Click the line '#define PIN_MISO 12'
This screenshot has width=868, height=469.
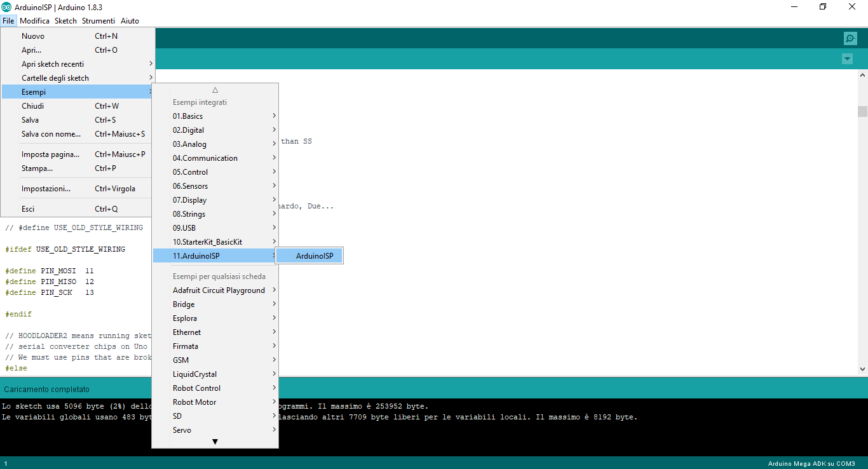[x=50, y=282]
